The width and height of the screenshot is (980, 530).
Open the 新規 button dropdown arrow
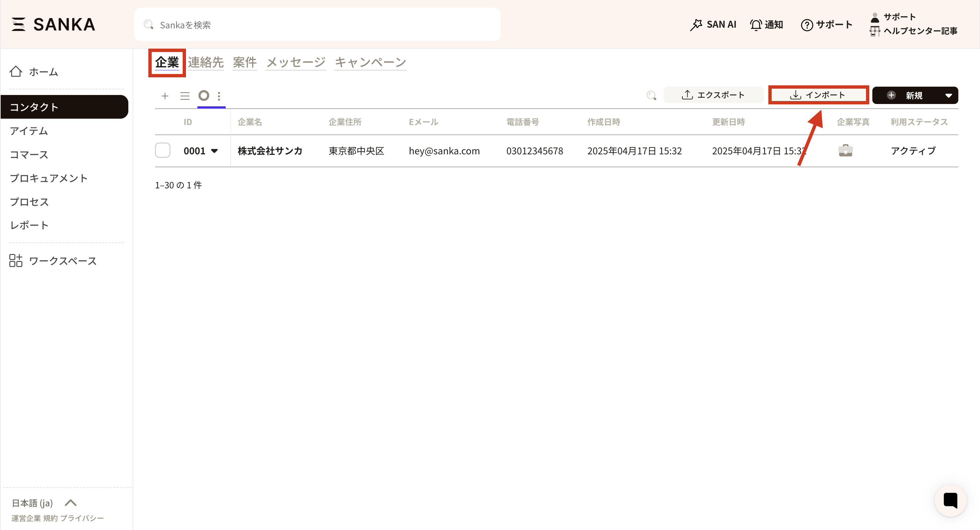(x=948, y=95)
